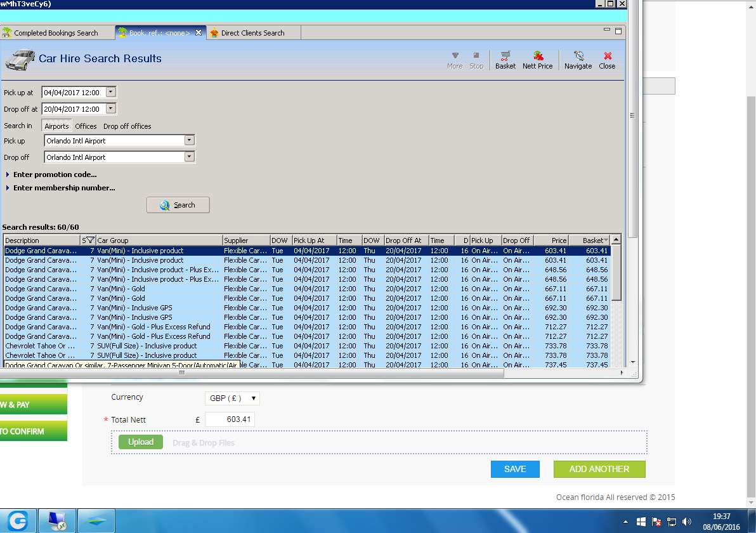Open the Navigate toolbar tool
The image size is (756, 533).
click(x=578, y=60)
